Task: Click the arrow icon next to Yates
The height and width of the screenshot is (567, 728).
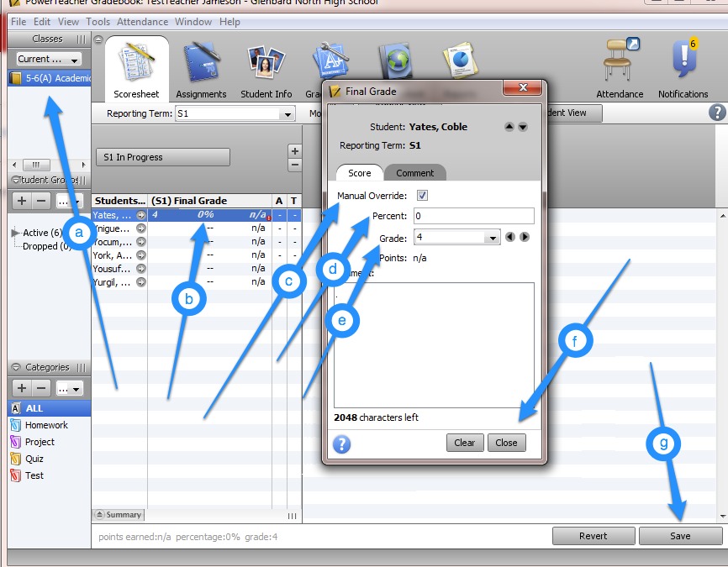Action: point(141,214)
